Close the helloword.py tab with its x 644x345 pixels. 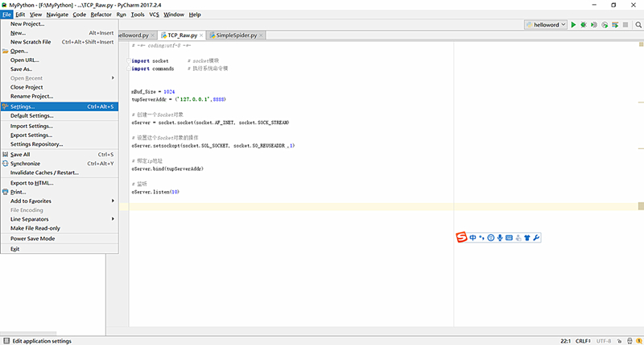153,35
